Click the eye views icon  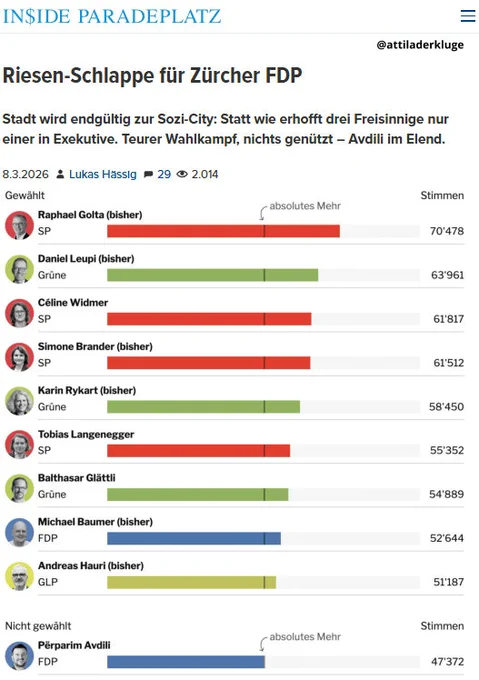coord(182,174)
